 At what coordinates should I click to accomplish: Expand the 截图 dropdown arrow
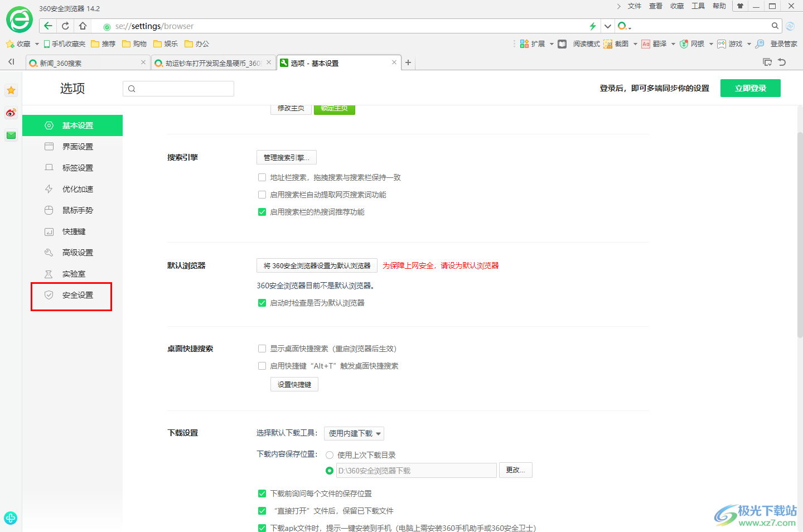(x=635, y=43)
